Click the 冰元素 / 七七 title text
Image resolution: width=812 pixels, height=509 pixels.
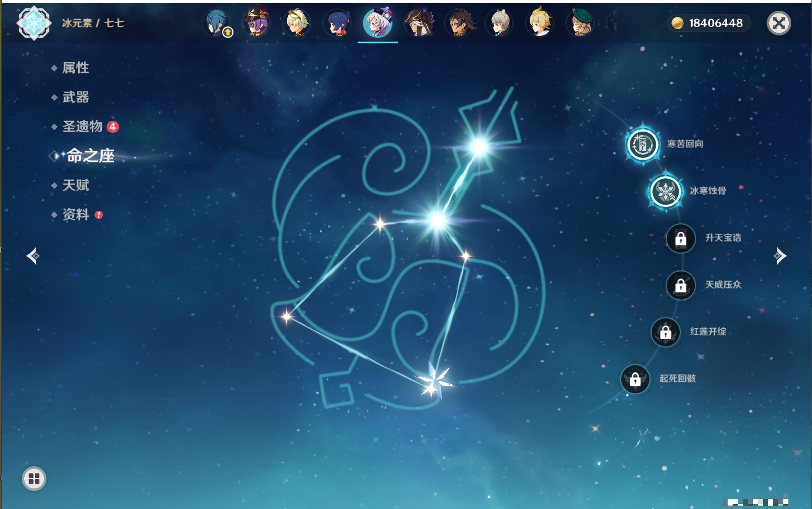click(x=93, y=23)
